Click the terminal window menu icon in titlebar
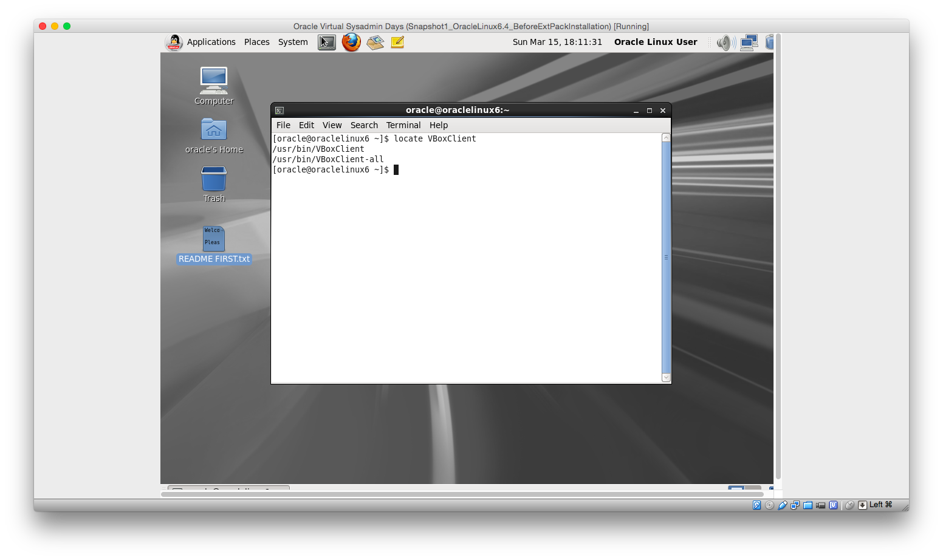 (279, 111)
